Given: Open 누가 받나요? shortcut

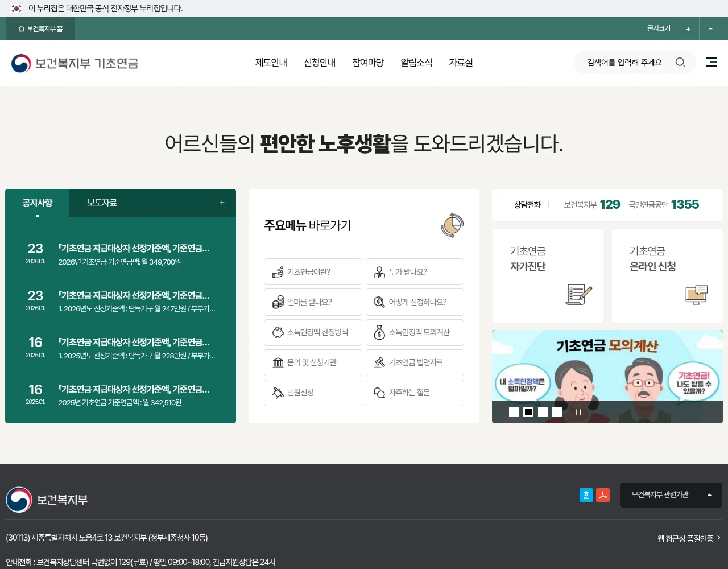Looking at the screenshot, I should [415, 272].
